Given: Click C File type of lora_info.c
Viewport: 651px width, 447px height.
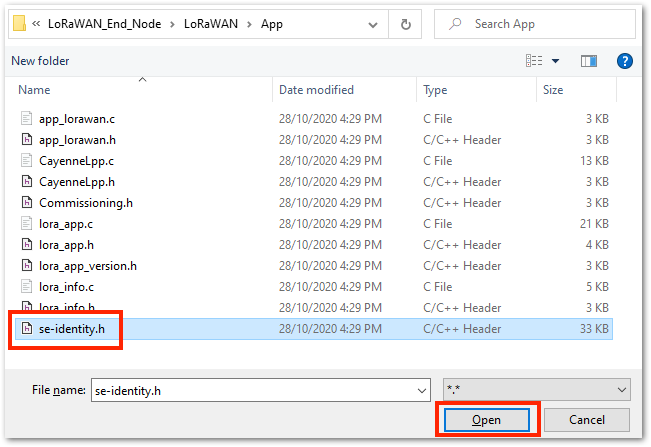Looking at the screenshot, I should 438,287.
